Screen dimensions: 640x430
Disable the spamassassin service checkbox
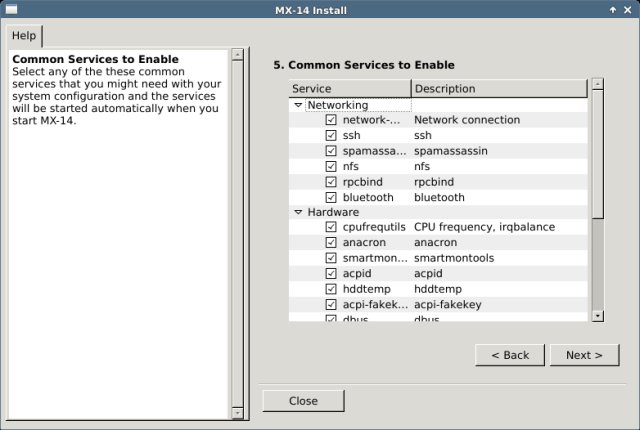pyautogui.click(x=331, y=151)
